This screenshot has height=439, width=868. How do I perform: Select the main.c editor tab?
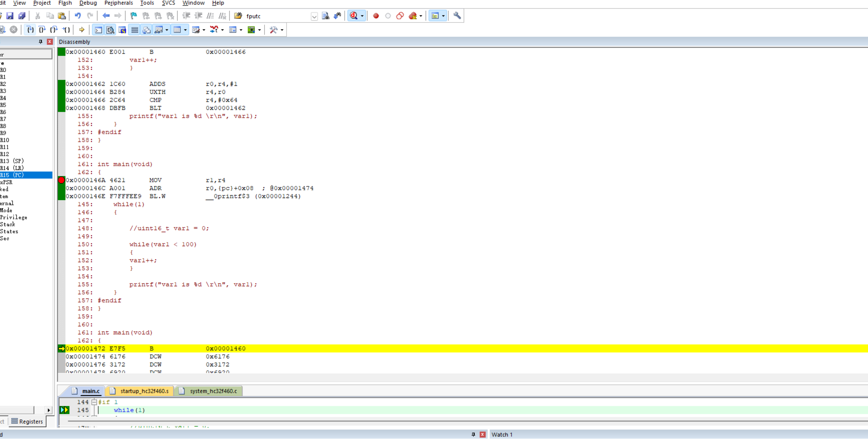click(87, 391)
